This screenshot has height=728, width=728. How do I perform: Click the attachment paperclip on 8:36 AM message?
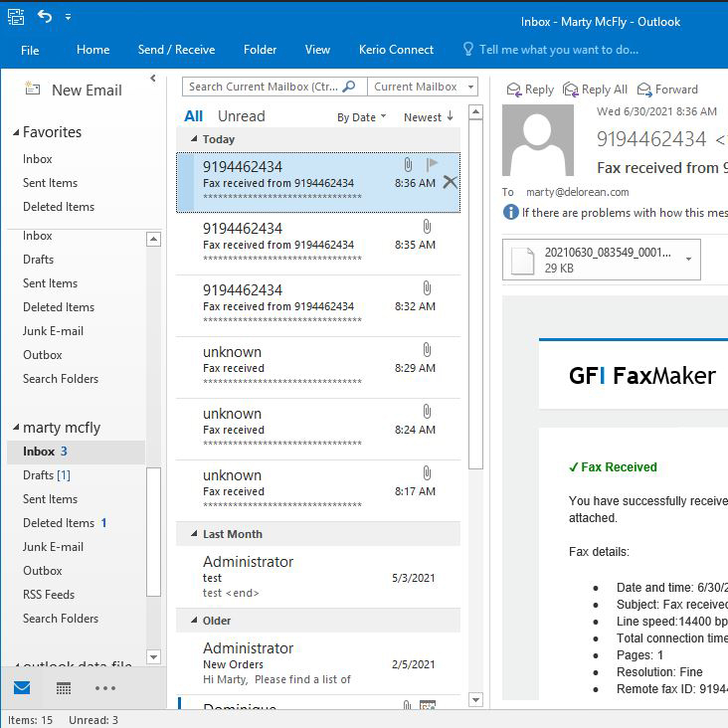[408, 164]
